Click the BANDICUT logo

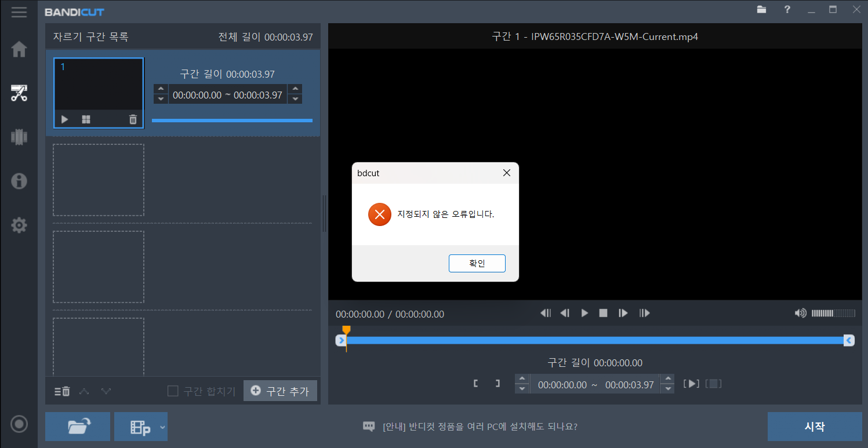tap(74, 12)
